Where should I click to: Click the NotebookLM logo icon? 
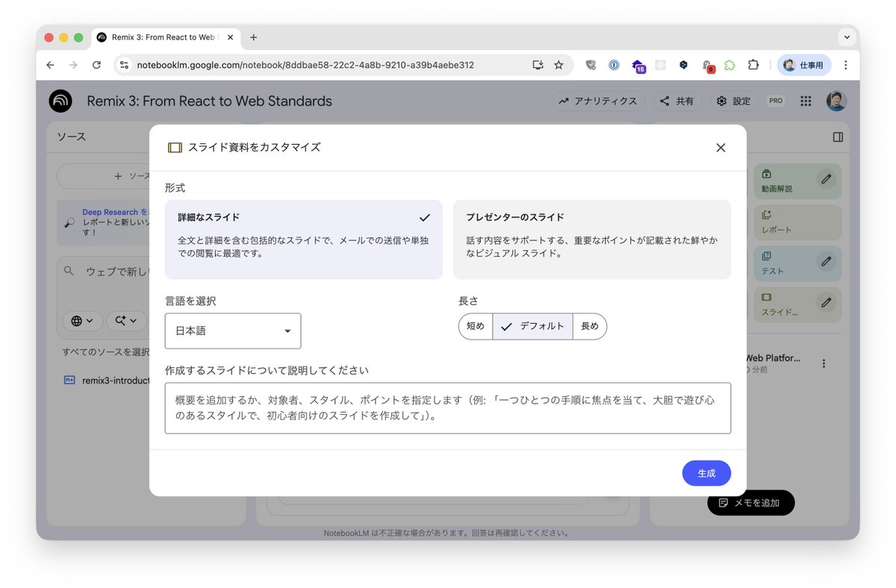pyautogui.click(x=60, y=100)
